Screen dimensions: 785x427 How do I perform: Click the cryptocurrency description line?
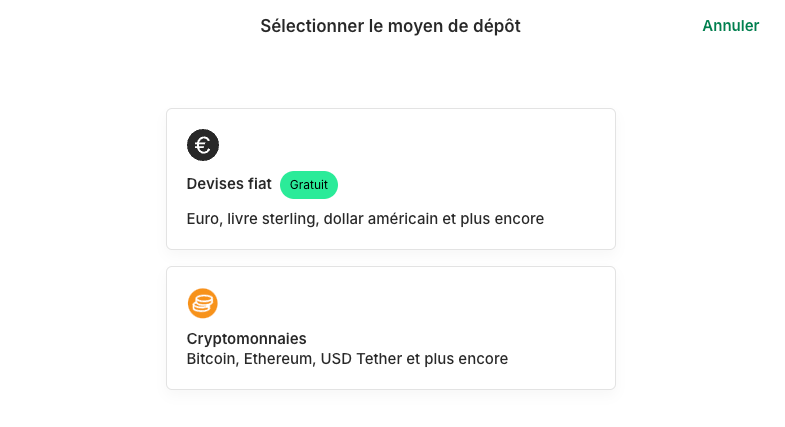[x=347, y=358]
